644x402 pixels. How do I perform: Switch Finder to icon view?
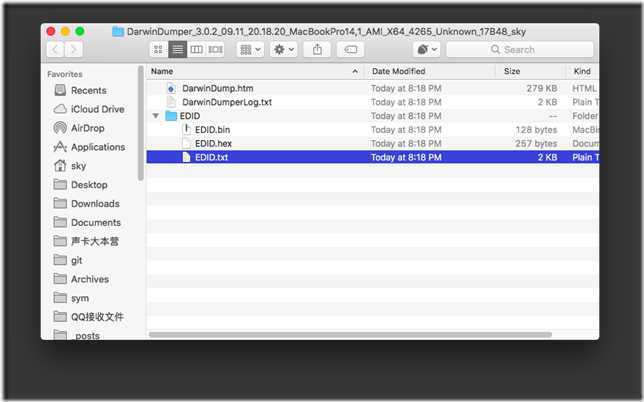click(x=158, y=50)
